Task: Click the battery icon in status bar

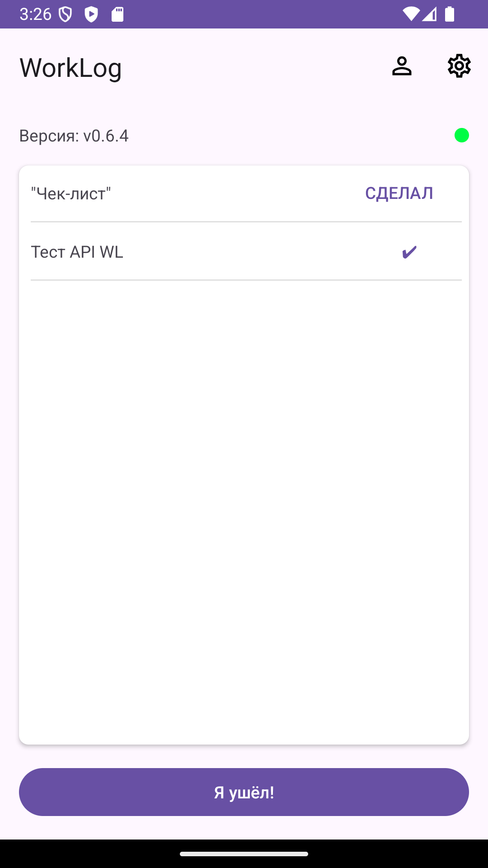Action: 450,13
